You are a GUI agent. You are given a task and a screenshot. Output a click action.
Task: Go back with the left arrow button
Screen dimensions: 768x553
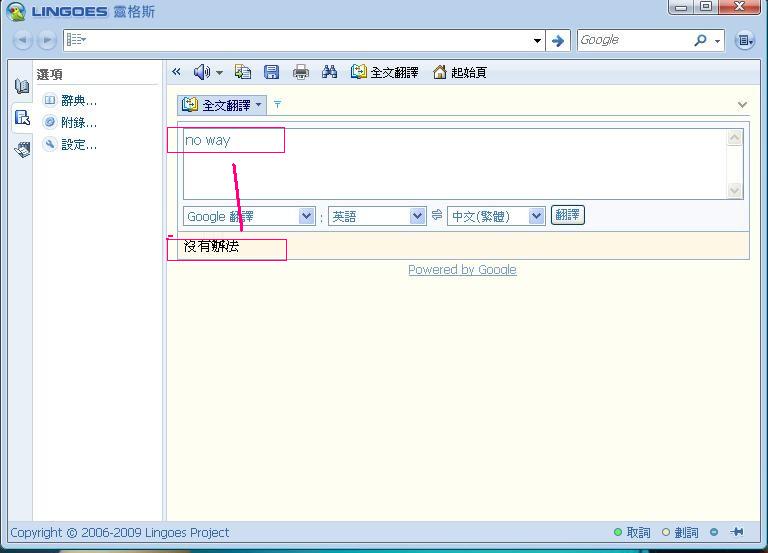coord(23,40)
